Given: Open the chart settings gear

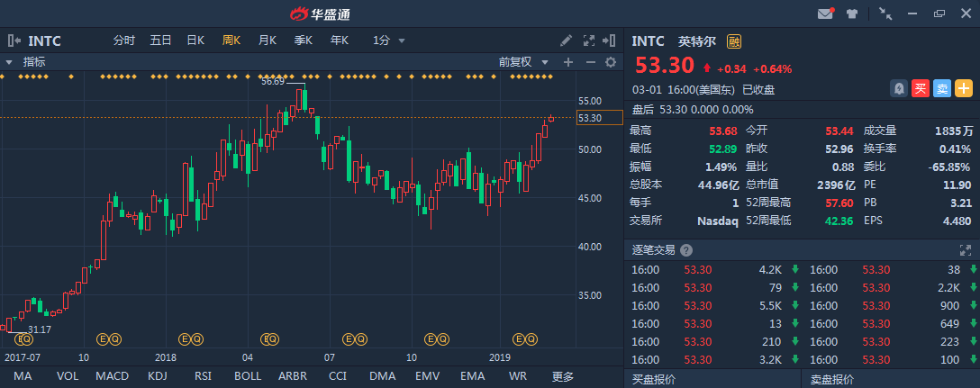Looking at the screenshot, I should (611, 62).
